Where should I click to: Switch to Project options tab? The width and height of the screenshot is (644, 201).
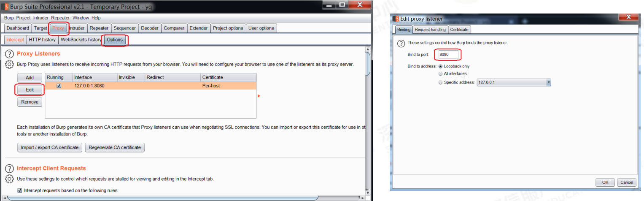[228, 28]
